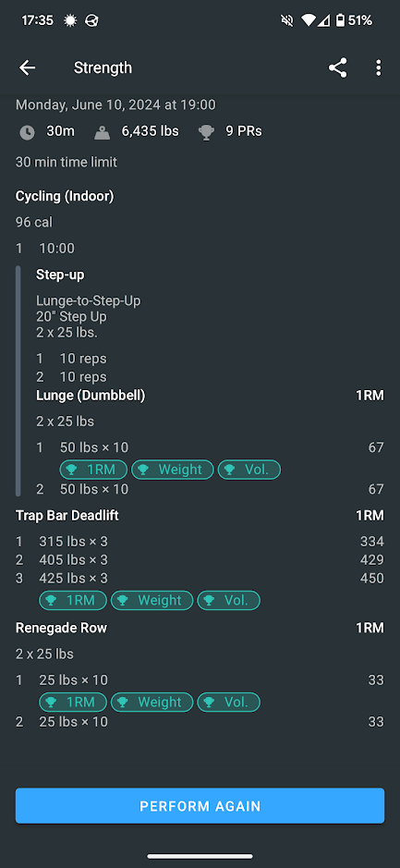The image size is (400, 868).
Task: Open the Cycling (Indoor) exercise
Action: (65, 196)
